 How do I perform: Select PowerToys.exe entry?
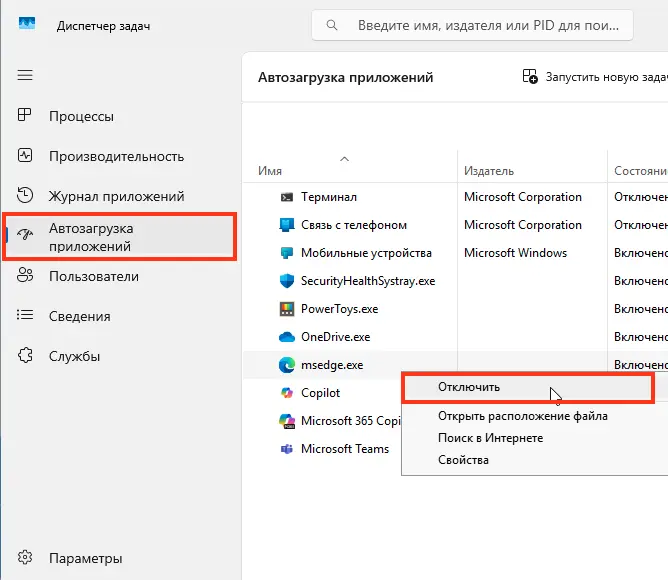coord(339,309)
